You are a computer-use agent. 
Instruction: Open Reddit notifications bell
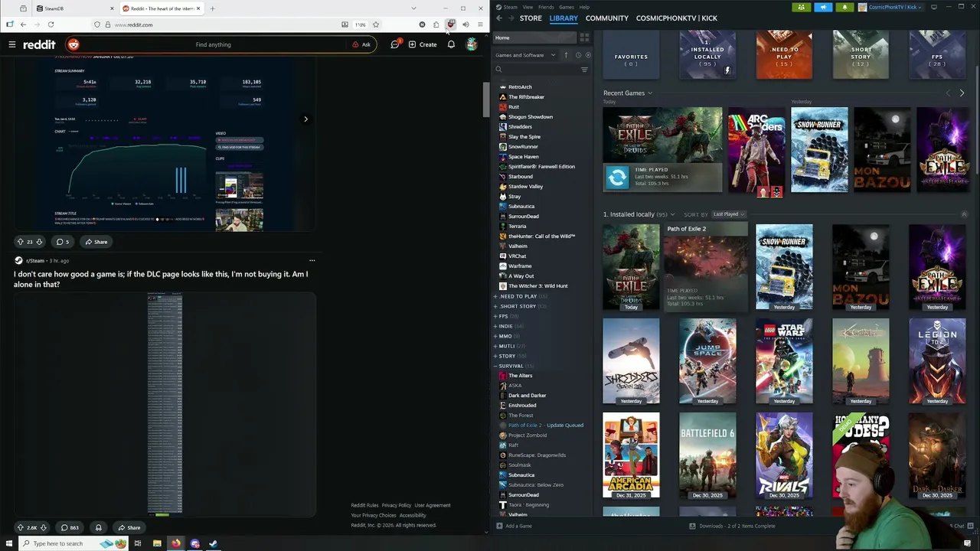coord(451,44)
